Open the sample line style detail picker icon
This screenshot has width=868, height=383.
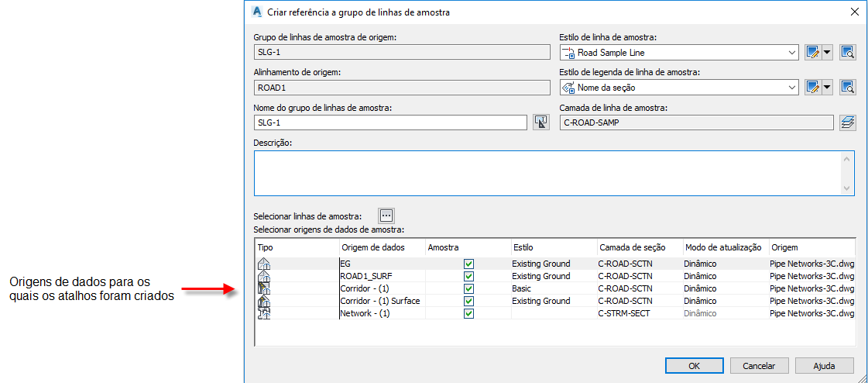pyautogui.click(x=847, y=53)
